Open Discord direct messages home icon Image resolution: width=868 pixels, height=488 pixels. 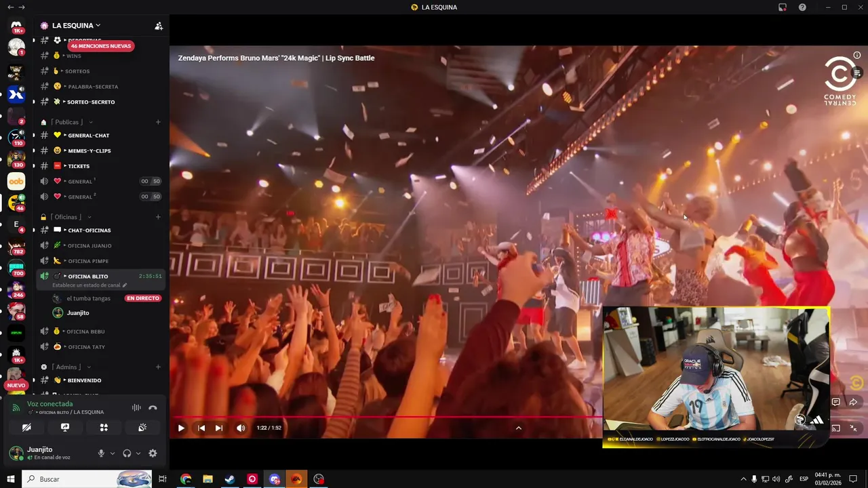[x=16, y=25]
